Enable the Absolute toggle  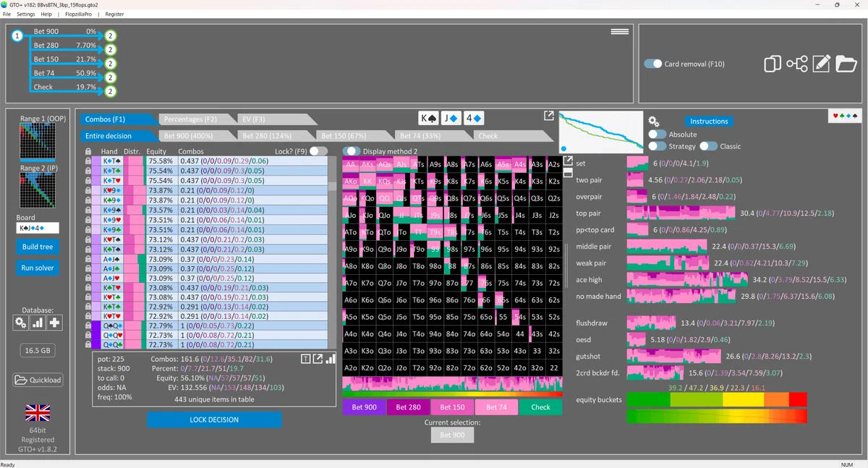coord(657,135)
